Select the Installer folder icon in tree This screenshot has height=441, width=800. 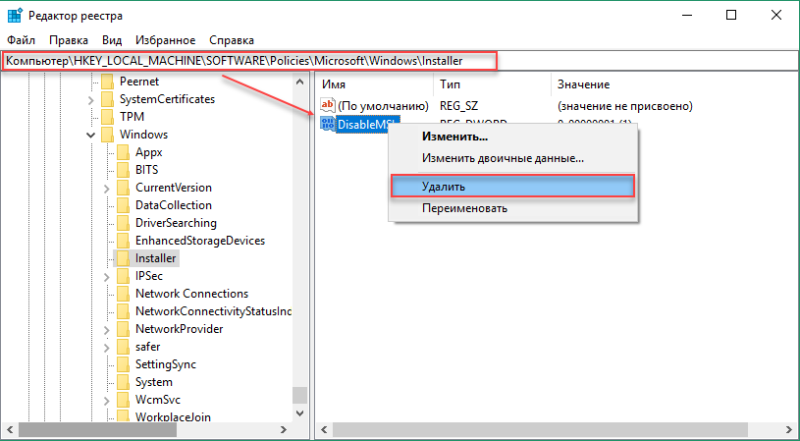(123, 258)
